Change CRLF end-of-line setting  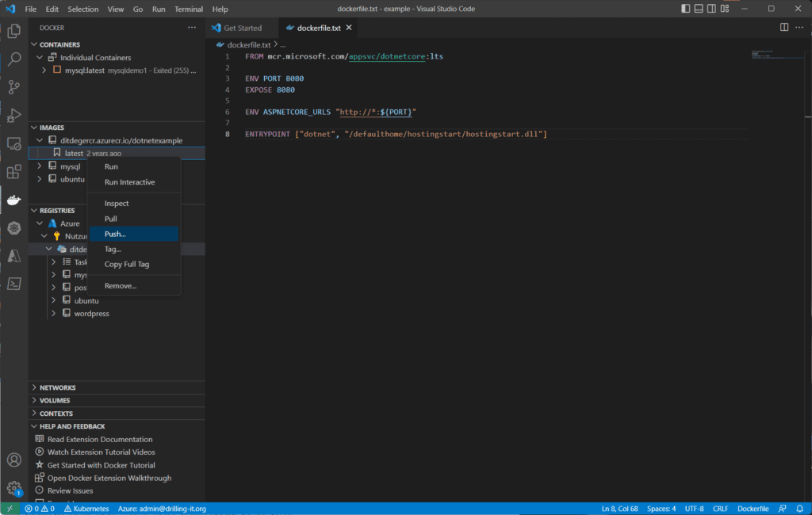720,509
